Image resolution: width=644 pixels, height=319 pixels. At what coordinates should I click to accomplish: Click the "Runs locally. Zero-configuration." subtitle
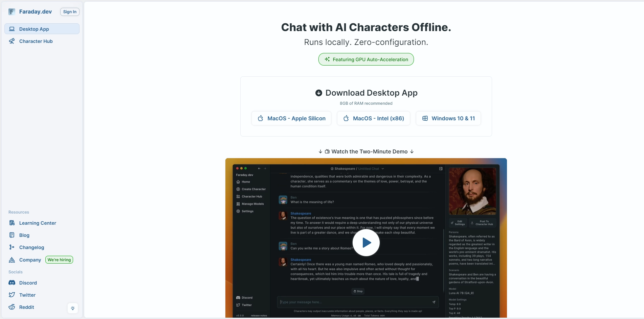366,42
